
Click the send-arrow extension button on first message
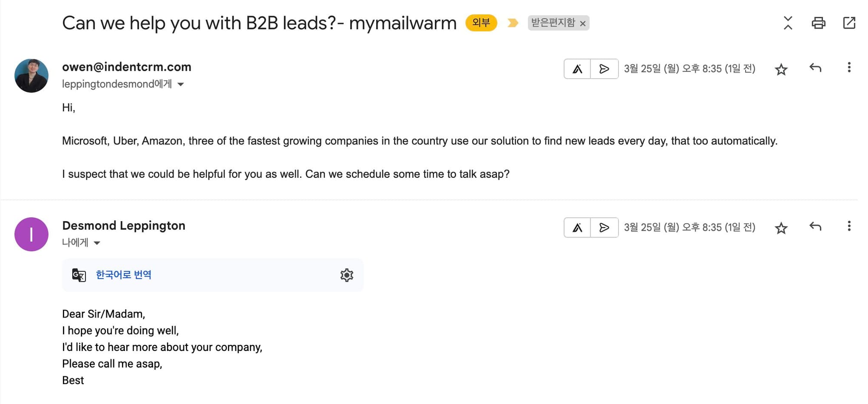(x=604, y=69)
